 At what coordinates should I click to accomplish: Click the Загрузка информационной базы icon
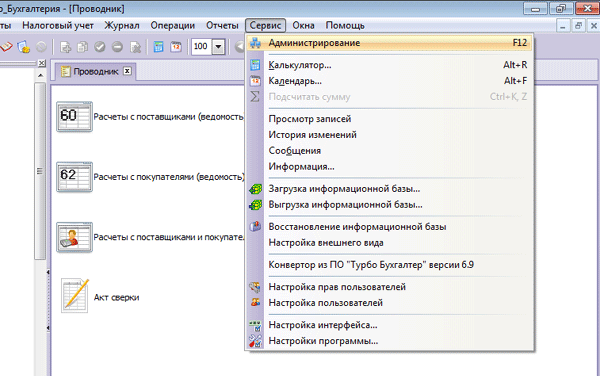coord(255,189)
